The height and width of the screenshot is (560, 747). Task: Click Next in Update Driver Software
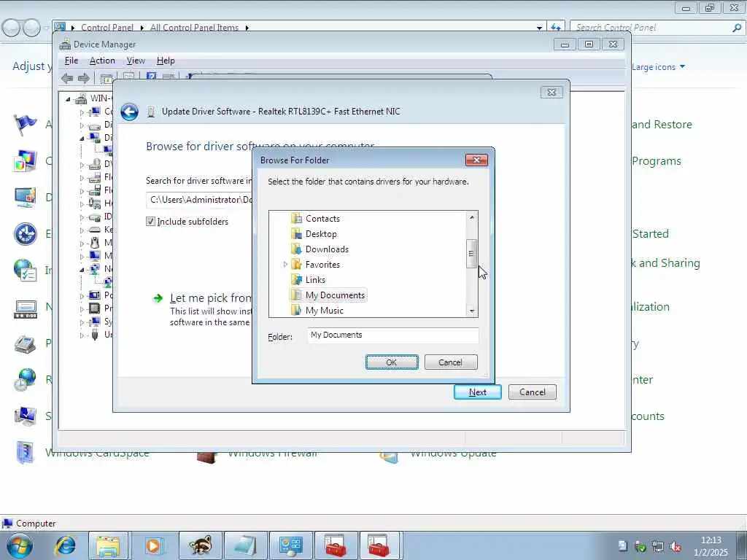pos(477,392)
